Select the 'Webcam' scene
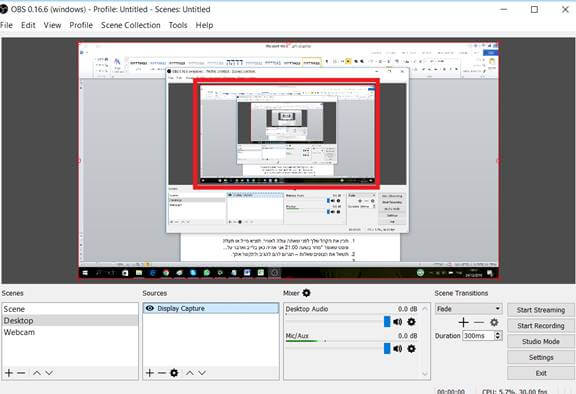This screenshot has width=576, height=394. coord(70,332)
